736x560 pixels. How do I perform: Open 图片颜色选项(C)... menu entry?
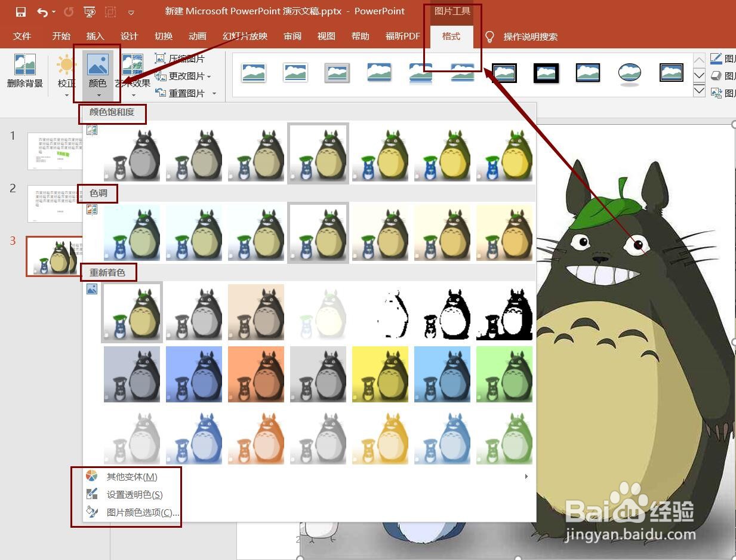(x=143, y=512)
